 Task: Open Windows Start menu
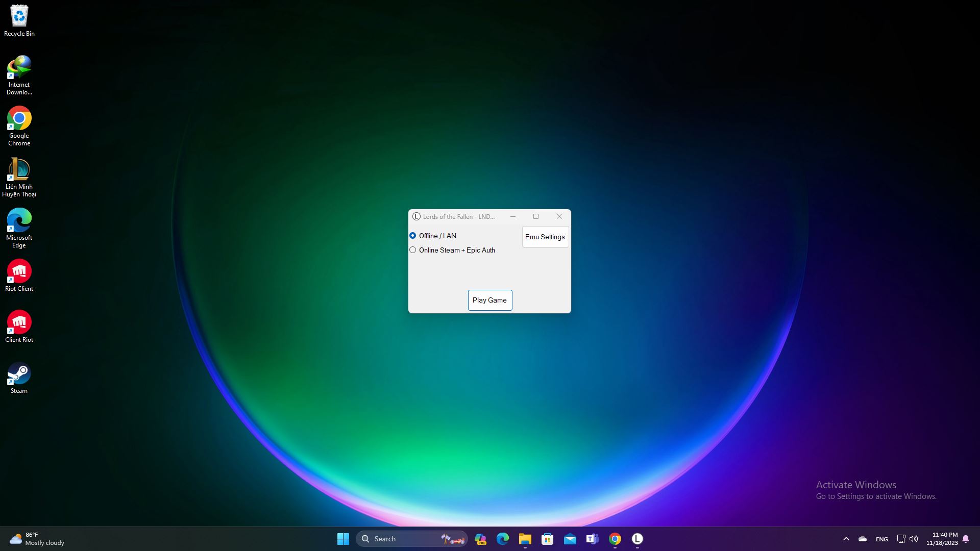(x=344, y=538)
